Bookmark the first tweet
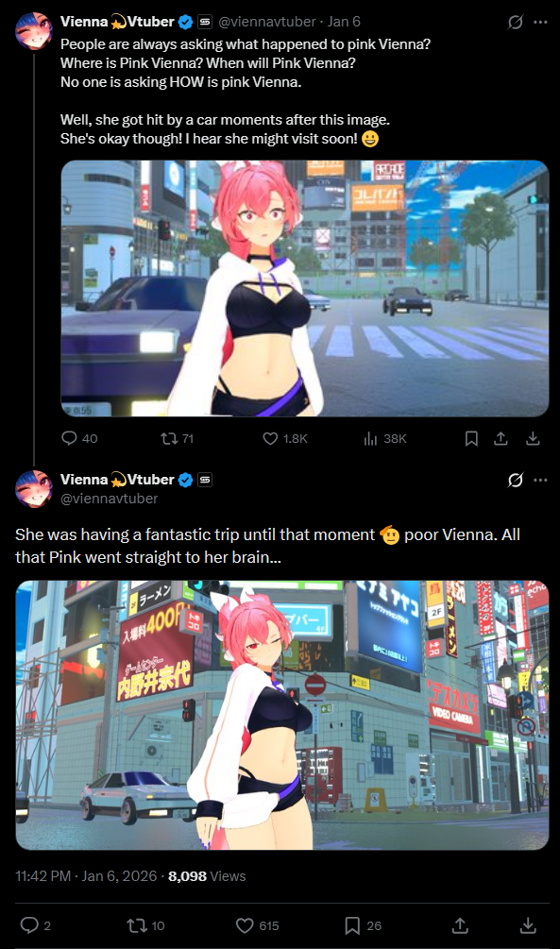Viewport: 560px width, 949px height. [x=471, y=438]
